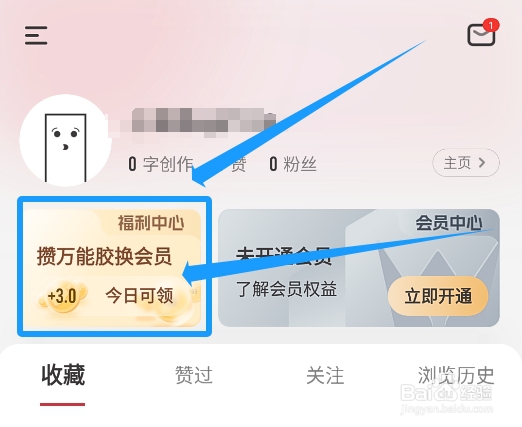Open the 主页 homepage button

tap(466, 163)
